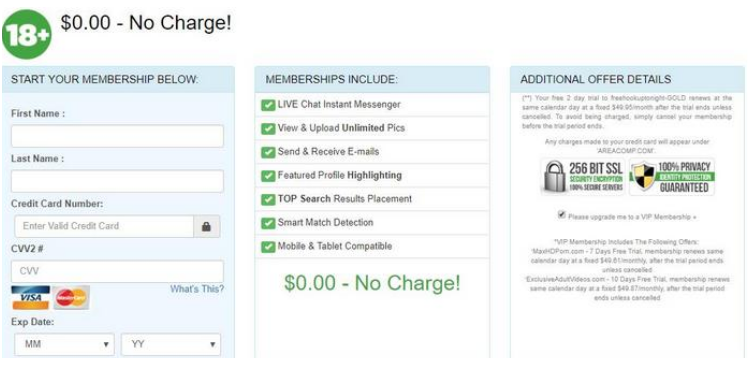Click the padlock icon beside credit card field

(x=206, y=226)
